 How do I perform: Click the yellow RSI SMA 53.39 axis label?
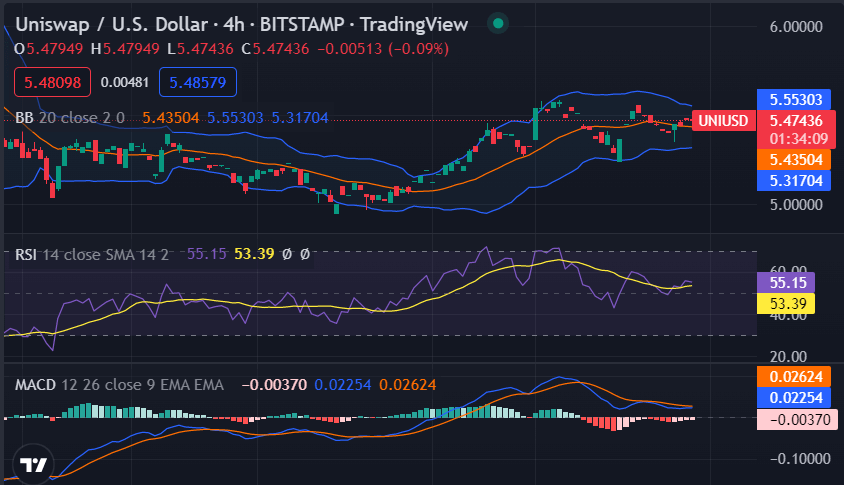click(x=786, y=304)
